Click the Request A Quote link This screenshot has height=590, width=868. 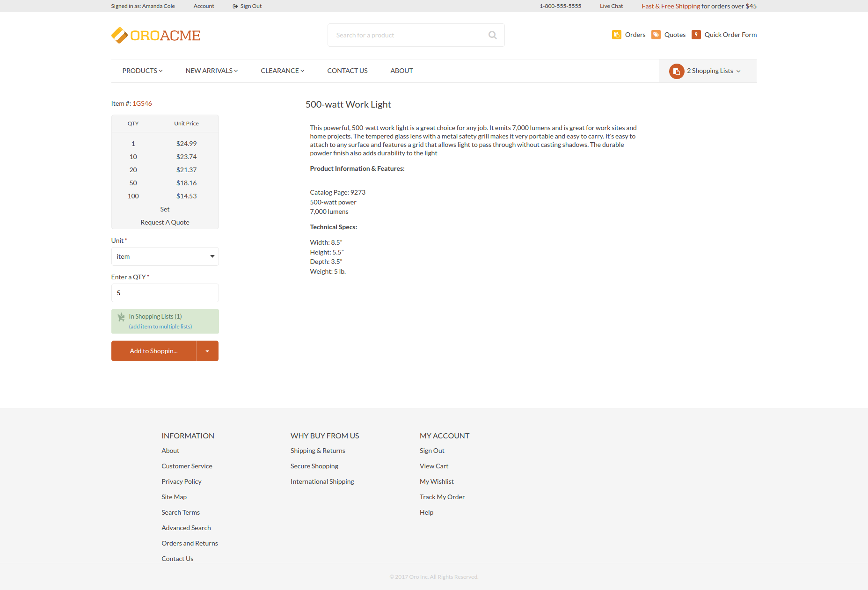[165, 222]
